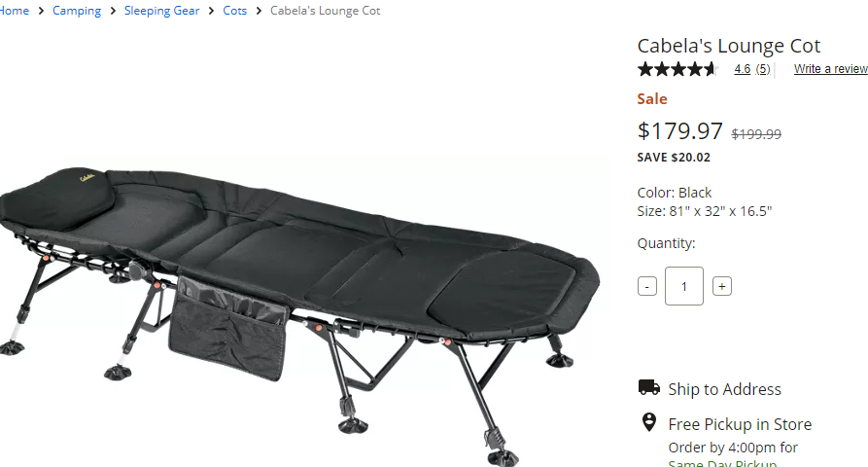Click the chevron after Camping breadcrumb
This screenshot has width=868, height=467.
click(x=113, y=11)
